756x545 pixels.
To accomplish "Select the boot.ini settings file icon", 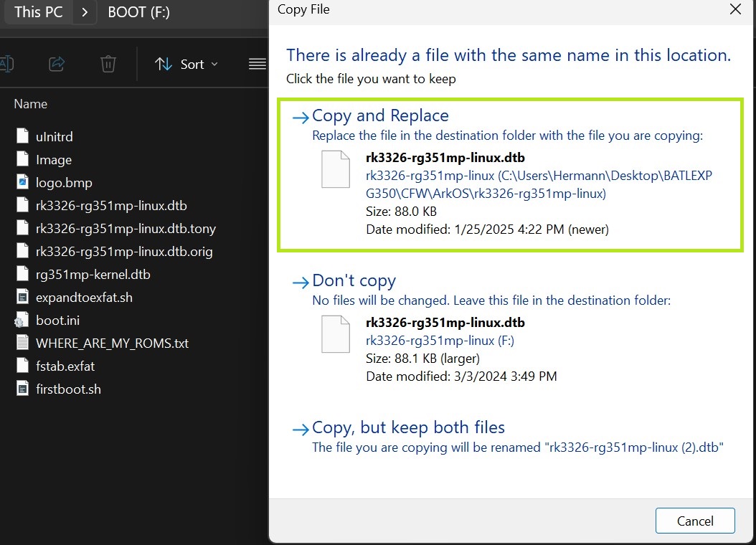I will tap(22, 320).
